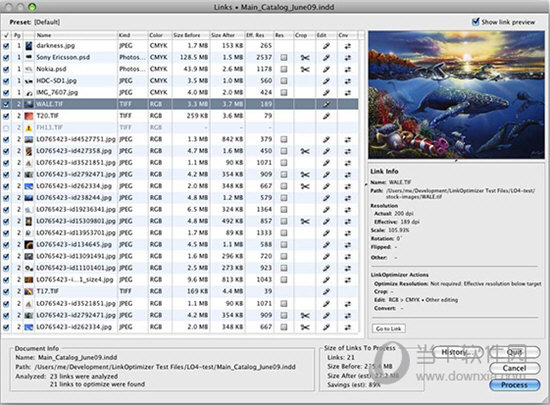Click the crop scissors for LO765423-id15309801.jpg
Image resolution: width=550 pixels, height=405 pixels.
coord(305,221)
